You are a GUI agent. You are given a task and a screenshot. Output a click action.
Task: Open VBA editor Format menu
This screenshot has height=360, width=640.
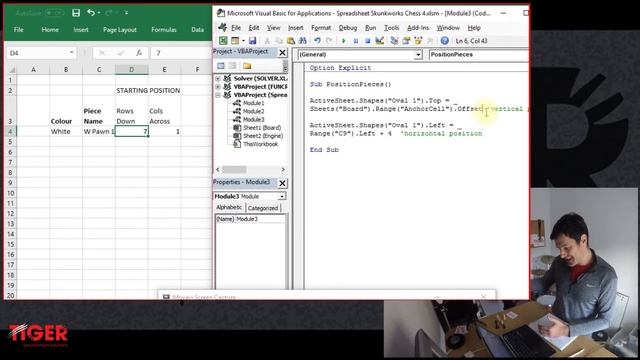tap(321, 28)
